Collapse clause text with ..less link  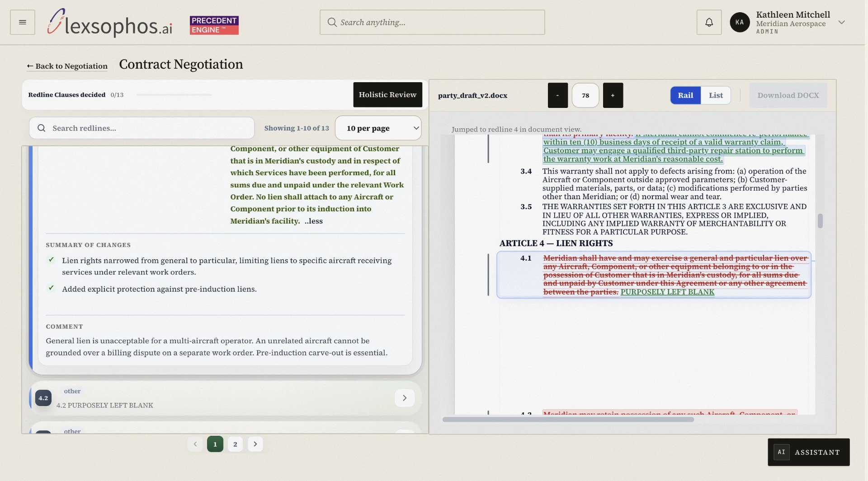(x=314, y=221)
